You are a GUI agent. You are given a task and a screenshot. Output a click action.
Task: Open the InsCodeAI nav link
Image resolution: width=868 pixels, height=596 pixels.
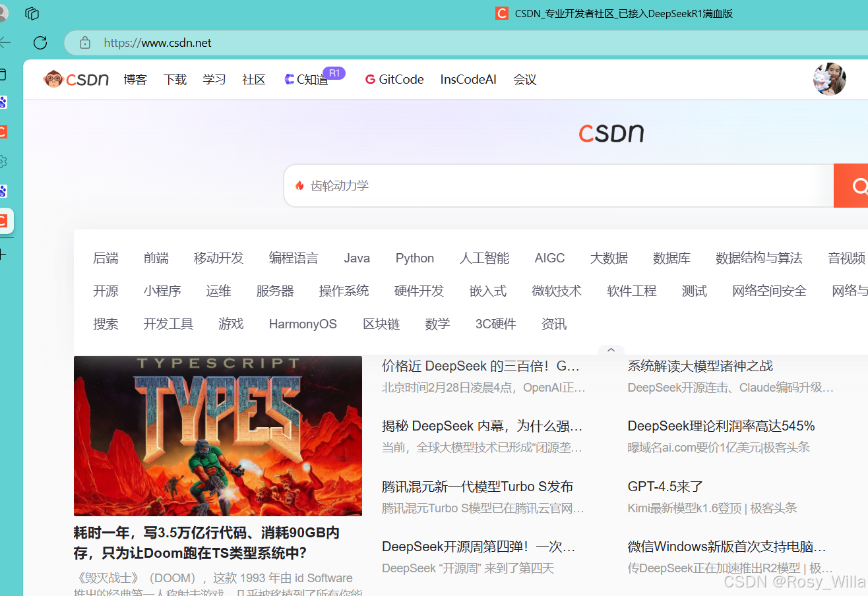click(468, 80)
